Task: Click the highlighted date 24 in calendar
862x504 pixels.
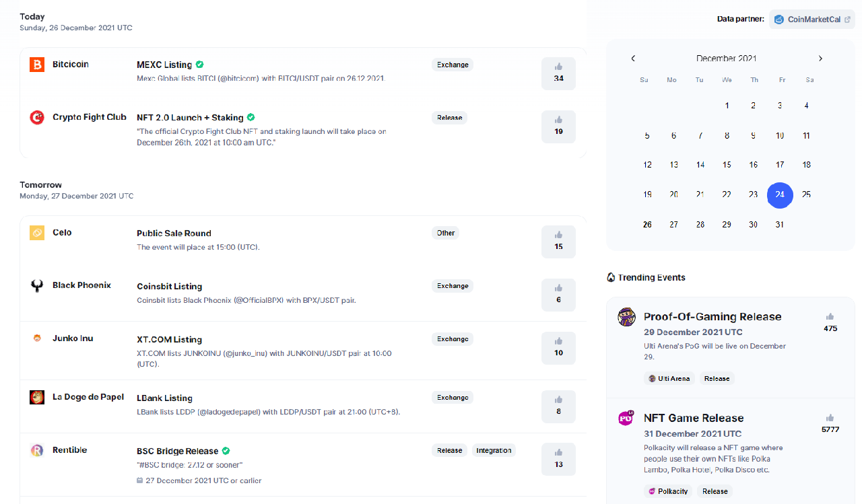Action: tap(780, 194)
